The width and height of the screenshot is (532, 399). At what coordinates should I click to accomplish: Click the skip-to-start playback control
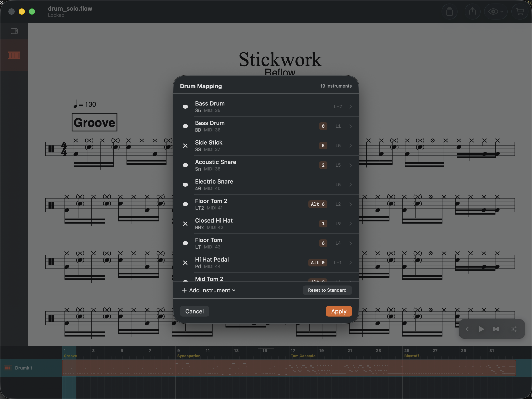click(x=496, y=329)
